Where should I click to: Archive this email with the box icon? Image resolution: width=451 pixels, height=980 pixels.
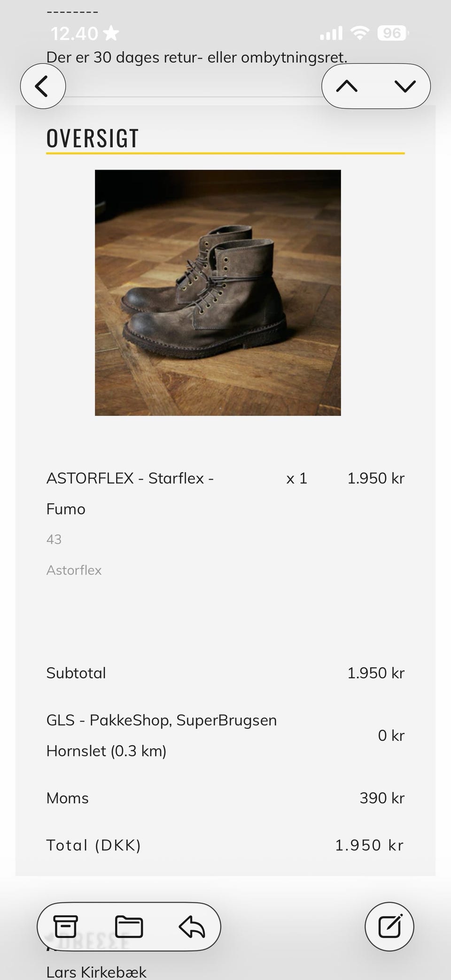click(65, 926)
